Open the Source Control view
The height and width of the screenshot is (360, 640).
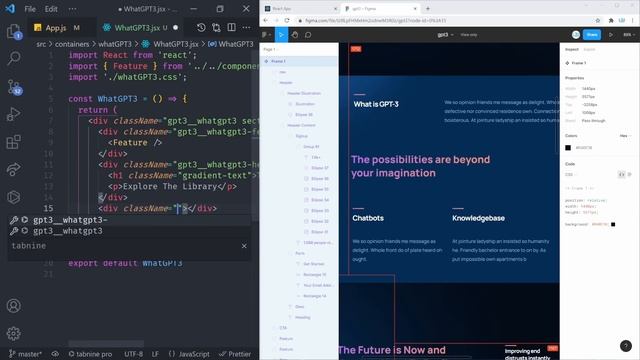(x=13, y=87)
